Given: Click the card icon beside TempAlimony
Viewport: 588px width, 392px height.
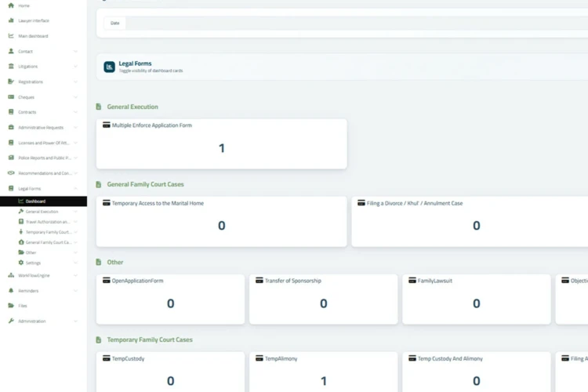Looking at the screenshot, I should coord(260,358).
